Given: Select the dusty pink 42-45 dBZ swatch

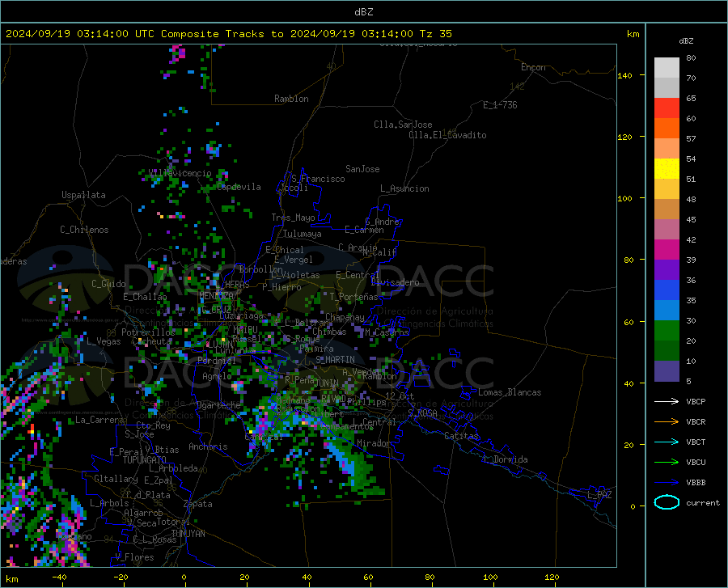Looking at the screenshot, I should pyautogui.click(x=667, y=229).
